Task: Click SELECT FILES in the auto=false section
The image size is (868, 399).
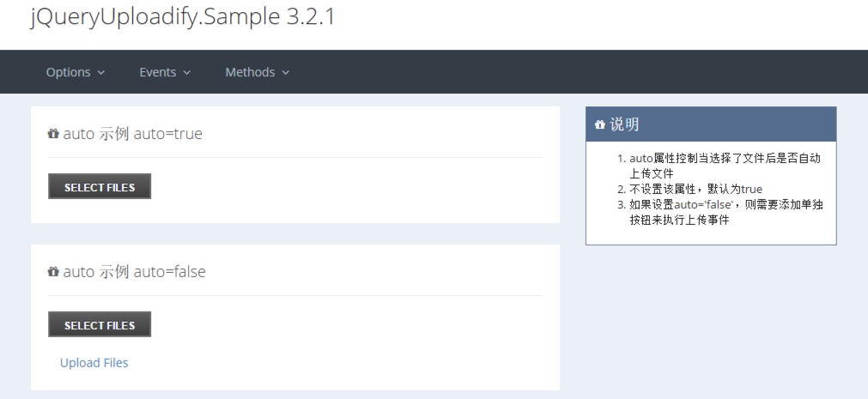Action: (x=100, y=324)
